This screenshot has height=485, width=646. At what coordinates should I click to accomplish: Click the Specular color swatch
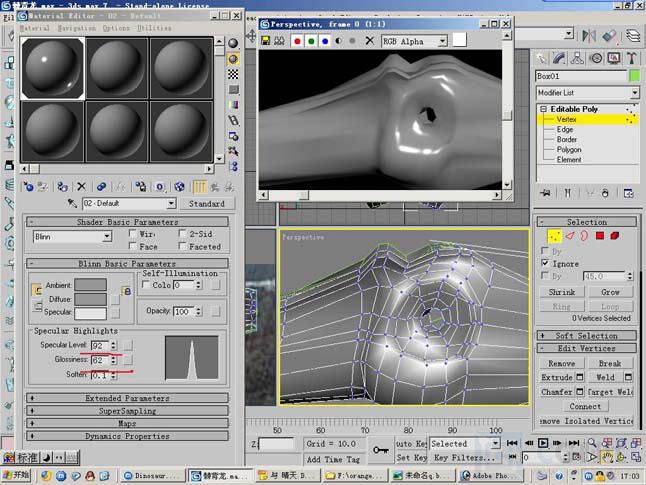coord(91,313)
